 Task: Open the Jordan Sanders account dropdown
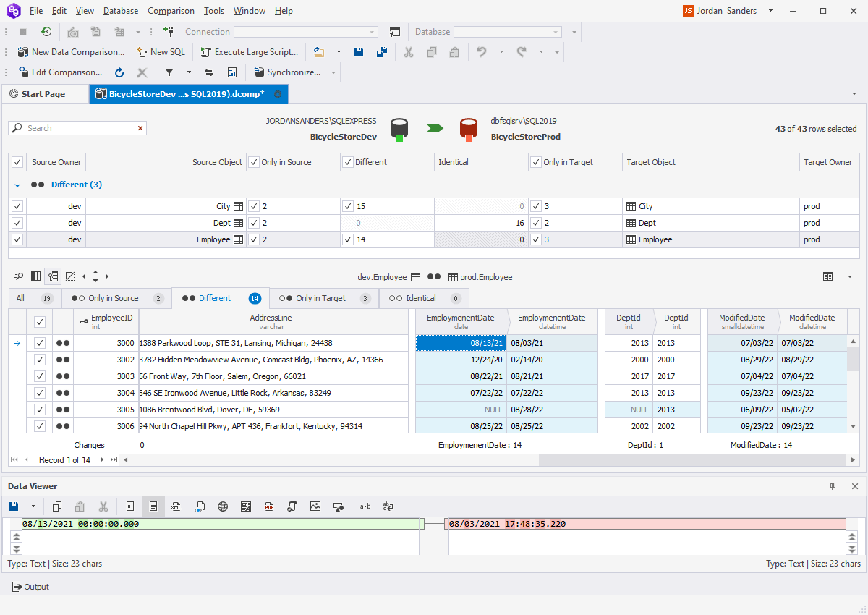click(x=770, y=11)
